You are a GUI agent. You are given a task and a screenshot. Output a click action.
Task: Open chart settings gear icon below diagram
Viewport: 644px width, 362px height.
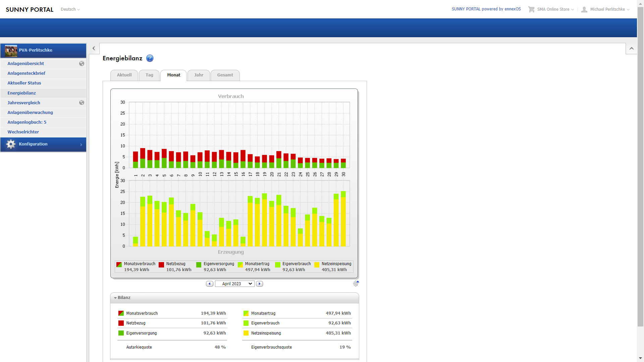[x=356, y=284]
